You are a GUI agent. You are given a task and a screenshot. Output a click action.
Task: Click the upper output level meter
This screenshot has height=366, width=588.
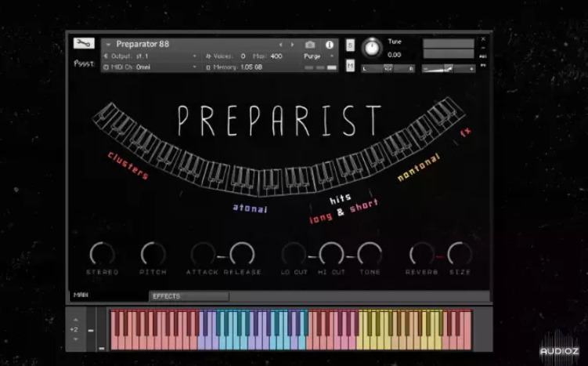coord(449,44)
